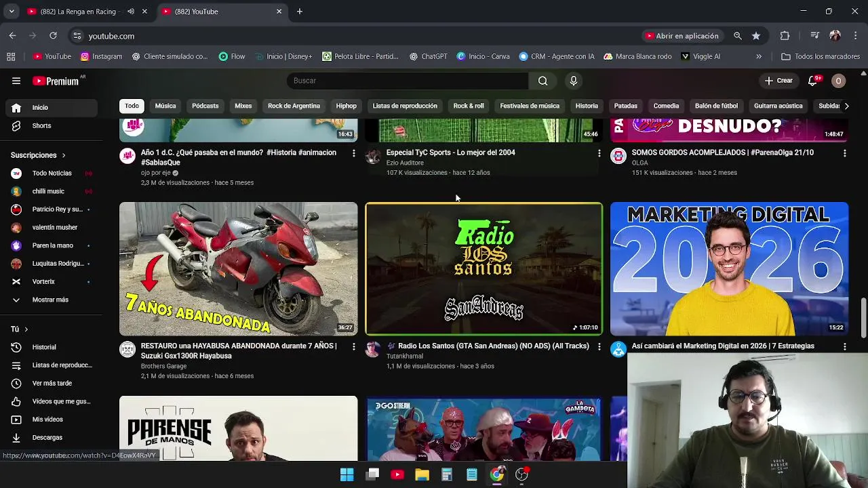Open Chrome tab search dropdown
868x488 pixels.
pyautogui.click(x=12, y=12)
